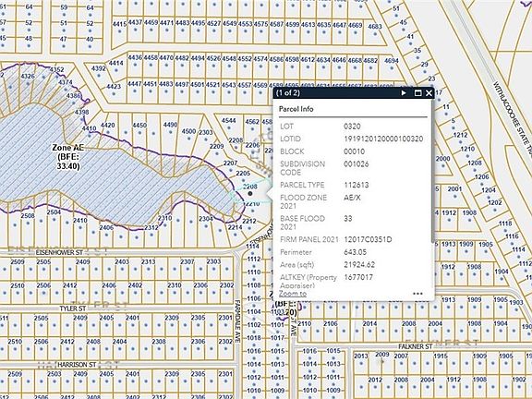Click the HARRISON ST street label
Image resolution: width=532 pixels, height=399 pixels.
coord(77,365)
